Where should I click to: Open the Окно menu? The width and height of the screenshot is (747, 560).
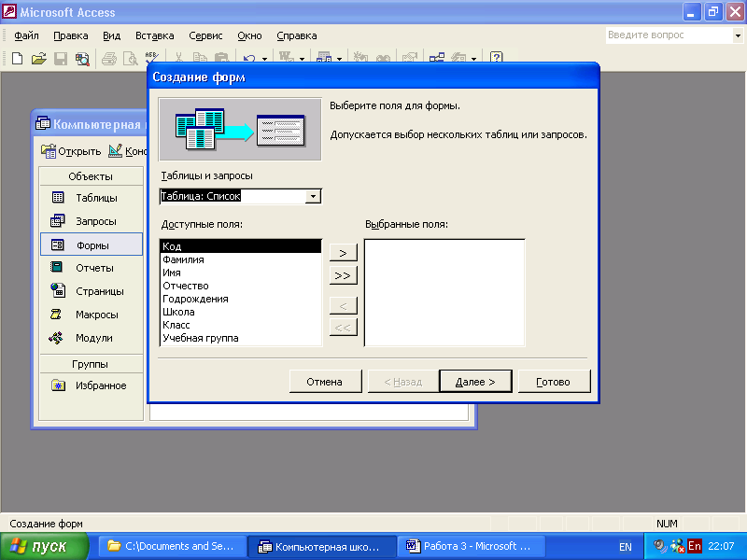[249, 35]
